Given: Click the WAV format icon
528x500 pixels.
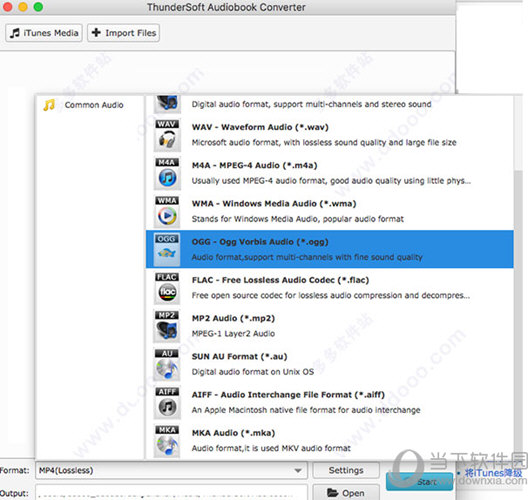Looking at the screenshot, I should (x=167, y=135).
